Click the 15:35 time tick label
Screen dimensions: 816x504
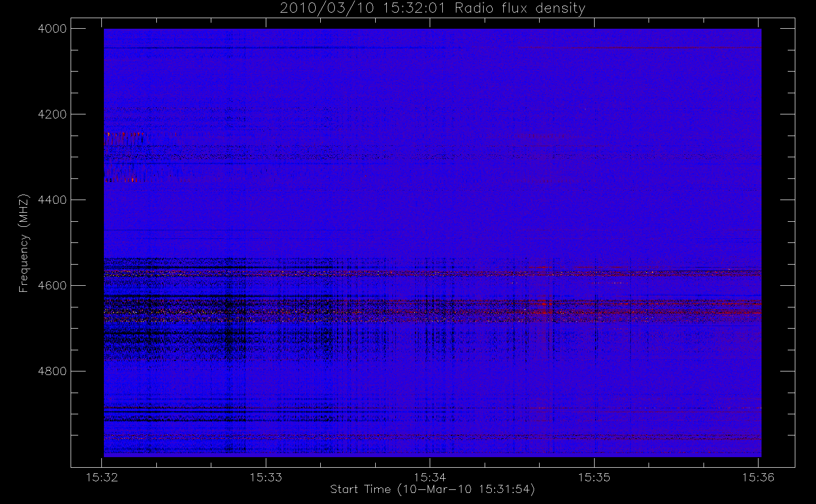(594, 477)
